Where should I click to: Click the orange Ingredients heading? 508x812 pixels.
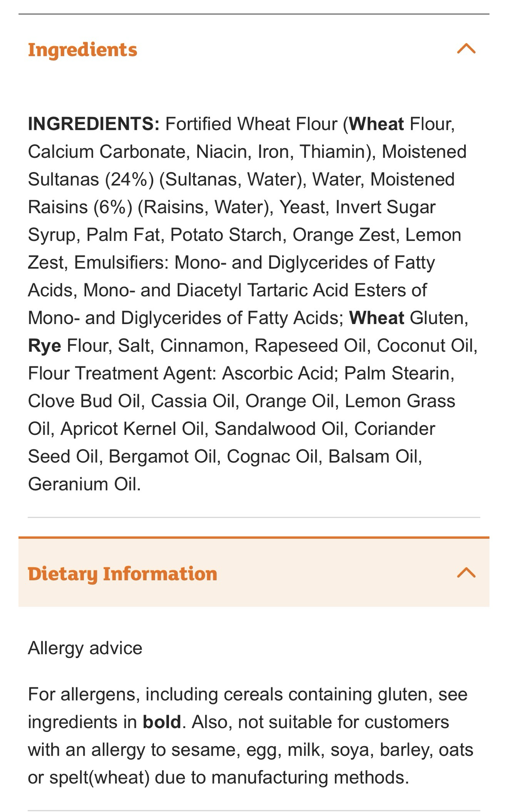pos(82,50)
